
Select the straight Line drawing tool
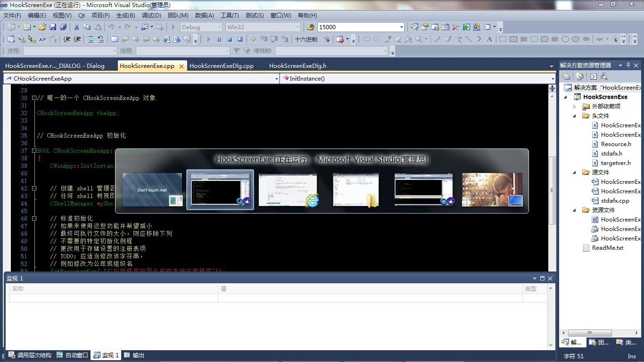pos(469,40)
